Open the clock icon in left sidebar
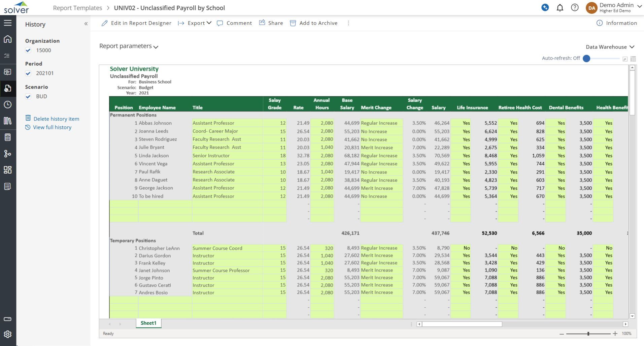Screen dimensions: 644x346 [x=8, y=105]
